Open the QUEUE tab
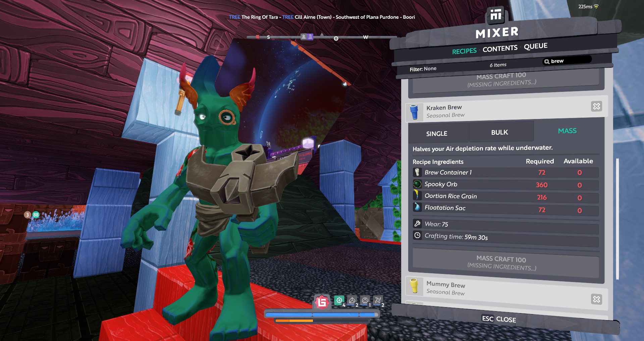Image resolution: width=644 pixels, height=341 pixels. (x=536, y=46)
